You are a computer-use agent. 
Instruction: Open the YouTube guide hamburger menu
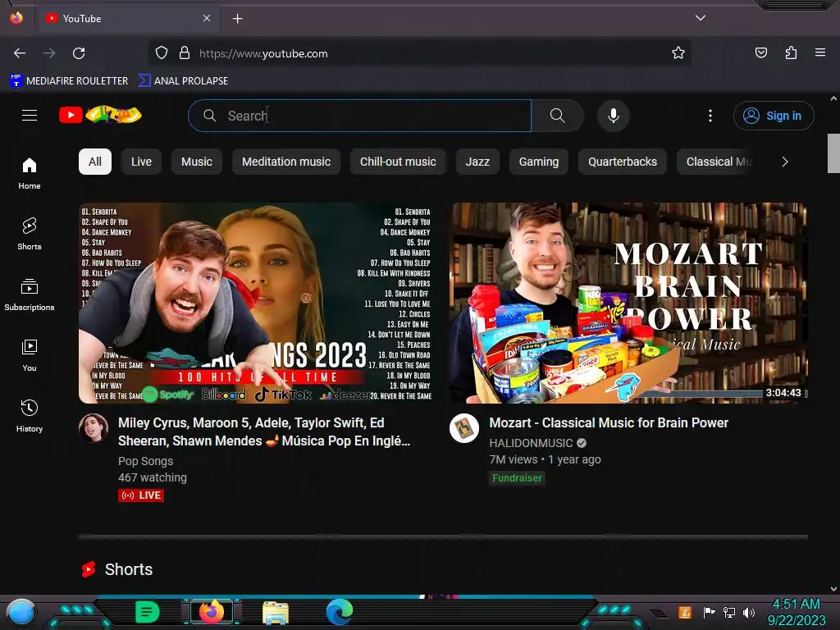click(30, 115)
